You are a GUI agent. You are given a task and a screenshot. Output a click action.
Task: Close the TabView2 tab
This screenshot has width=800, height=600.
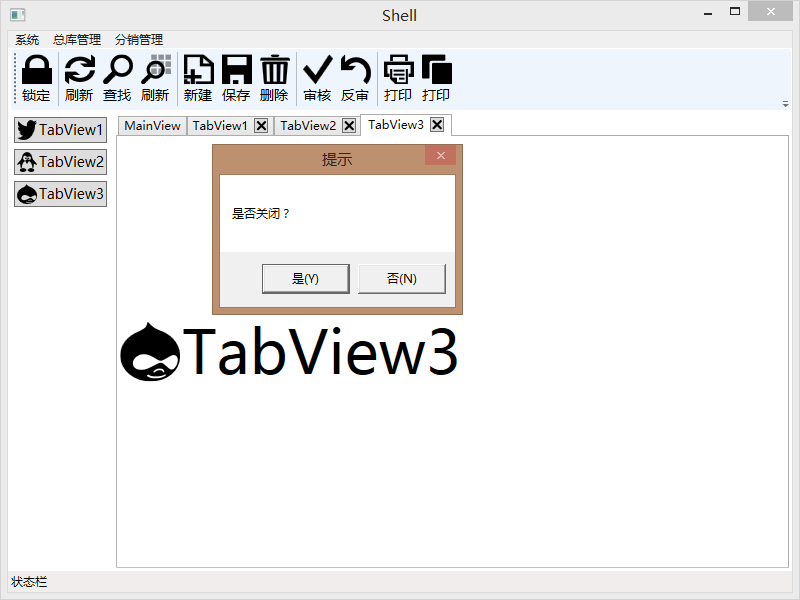[x=349, y=126]
